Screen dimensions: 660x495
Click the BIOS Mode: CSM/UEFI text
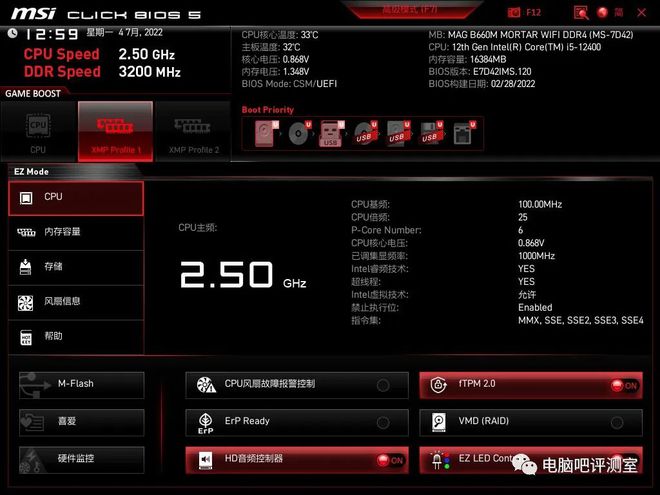(289, 84)
